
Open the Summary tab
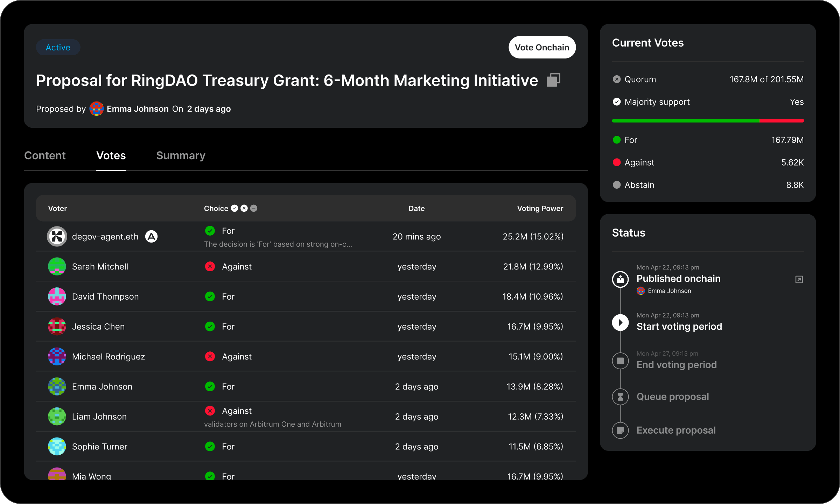tap(181, 155)
